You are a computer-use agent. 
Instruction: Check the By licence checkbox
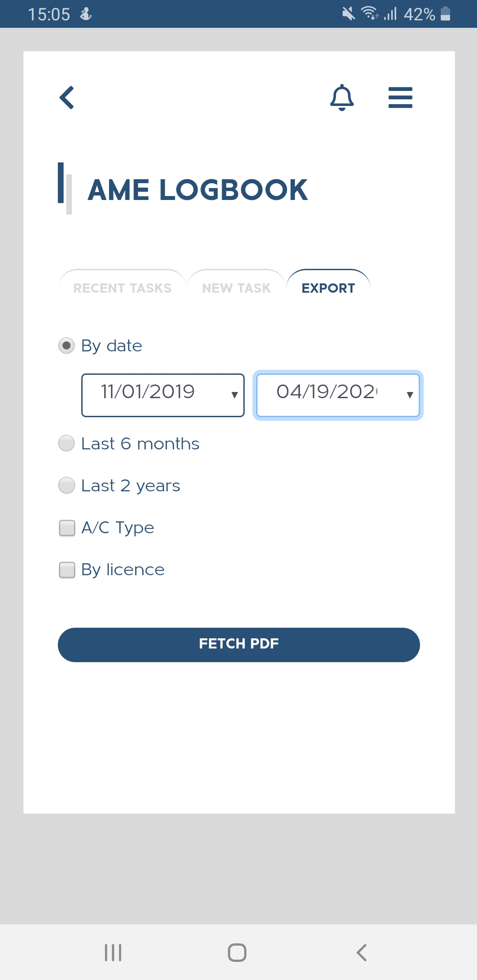67,569
